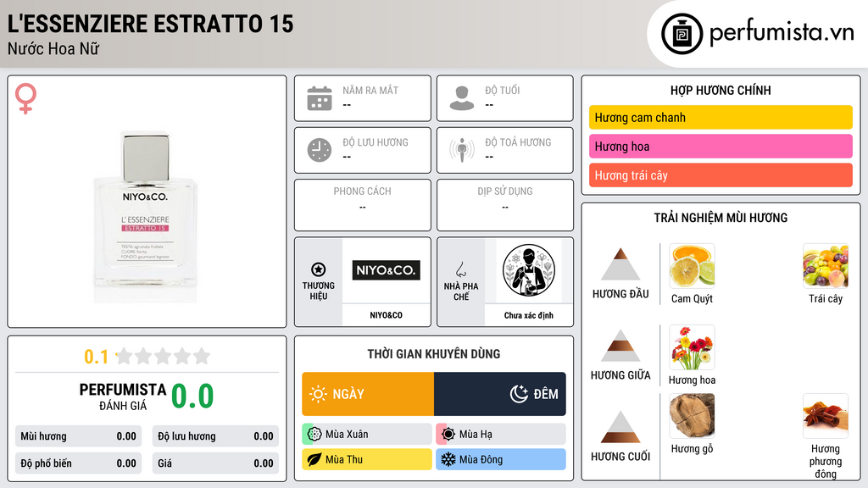The width and height of the screenshot is (868, 488).
Task: Select the Đêm night option
Action: coord(500,394)
